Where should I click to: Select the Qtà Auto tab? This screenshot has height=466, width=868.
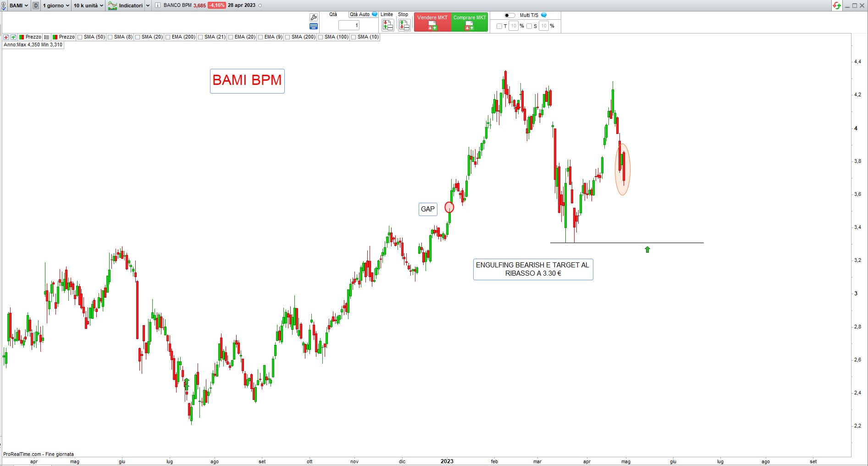pos(360,14)
